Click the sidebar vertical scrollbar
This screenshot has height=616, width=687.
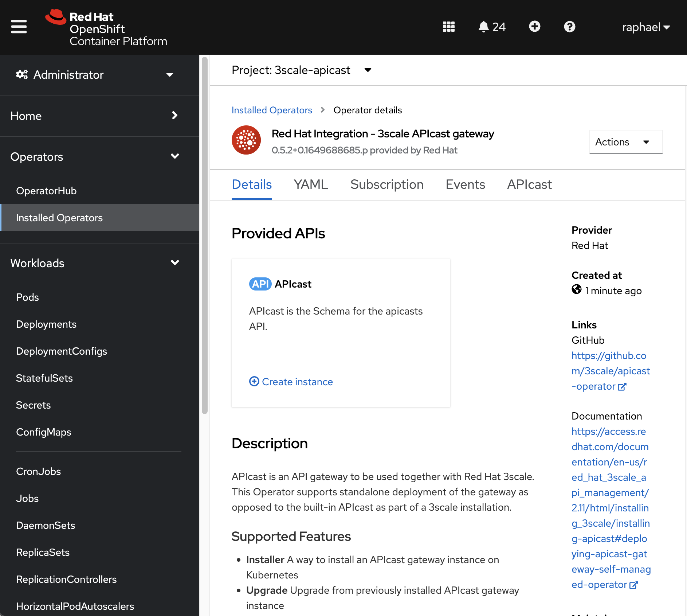205,233
